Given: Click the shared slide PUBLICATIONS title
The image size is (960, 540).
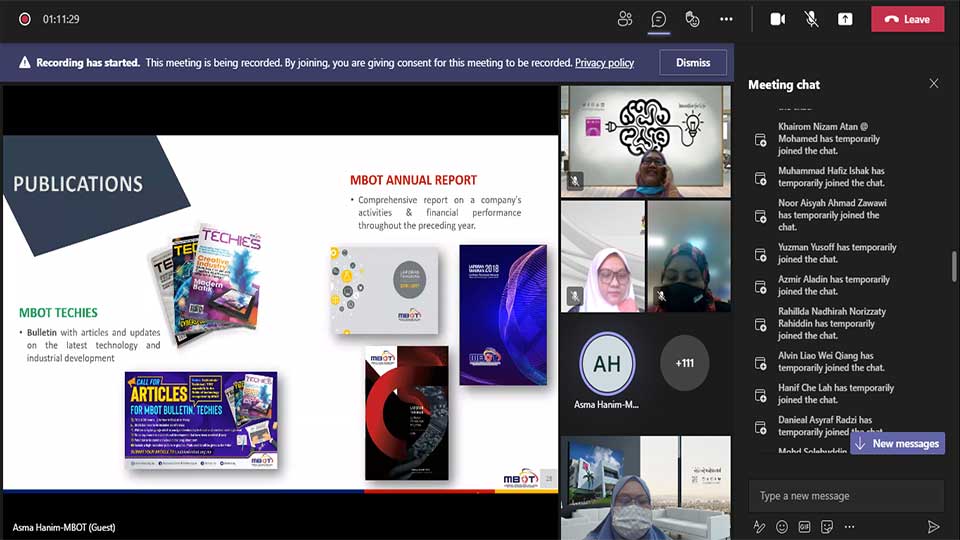Looking at the screenshot, I should point(78,184).
